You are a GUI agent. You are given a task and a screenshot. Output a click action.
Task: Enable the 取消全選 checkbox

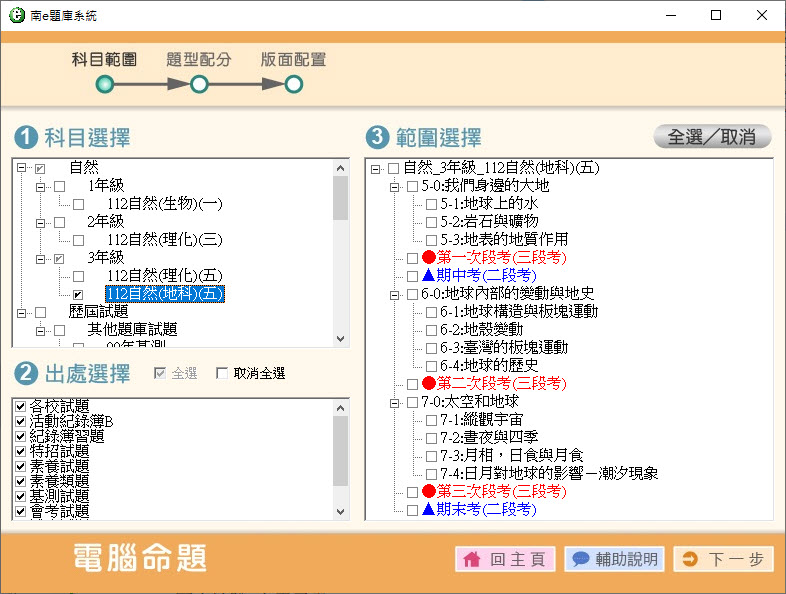222,374
